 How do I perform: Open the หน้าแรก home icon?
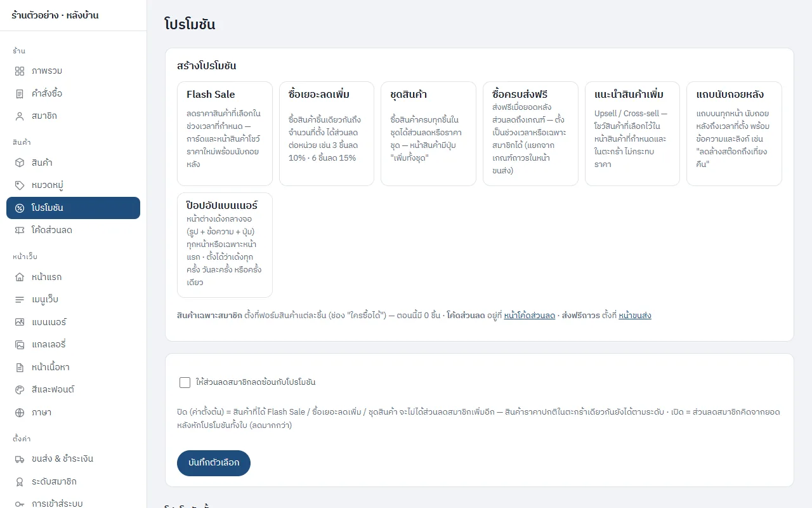[x=20, y=277]
